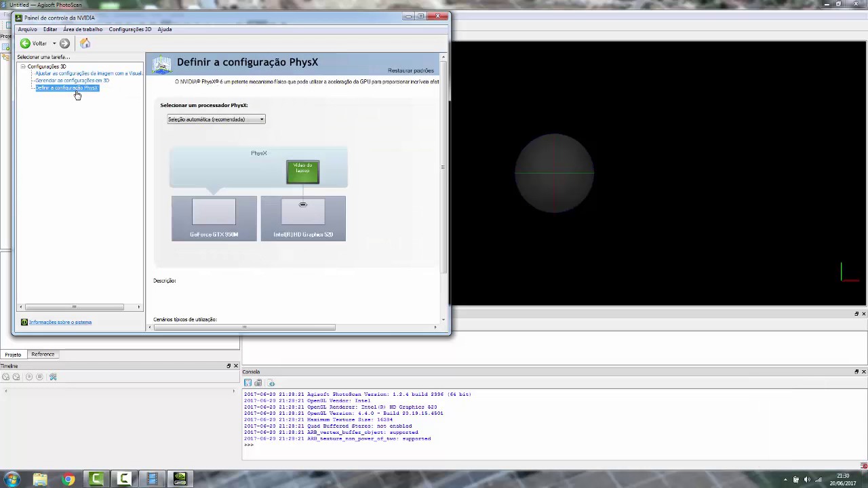Click the Timeline scroll left arrow
The image size is (868, 488).
point(5,391)
